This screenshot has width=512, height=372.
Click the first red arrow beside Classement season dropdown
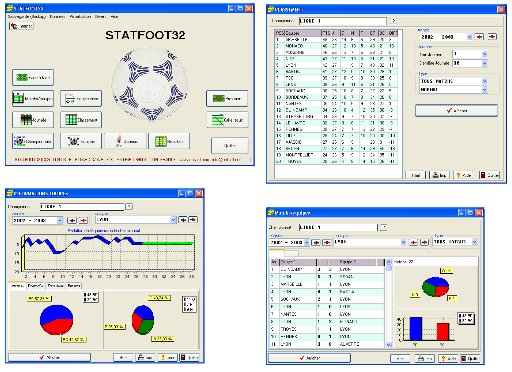point(479,37)
